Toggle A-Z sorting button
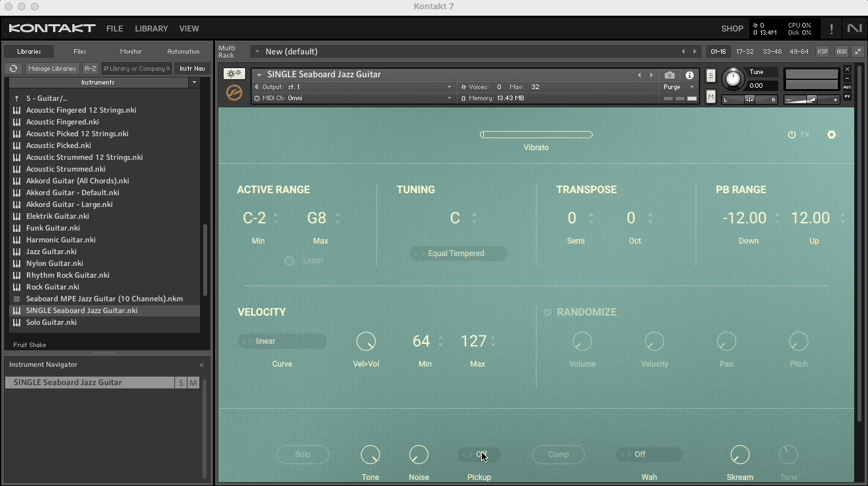This screenshot has height=486, width=868. pyautogui.click(x=90, y=69)
